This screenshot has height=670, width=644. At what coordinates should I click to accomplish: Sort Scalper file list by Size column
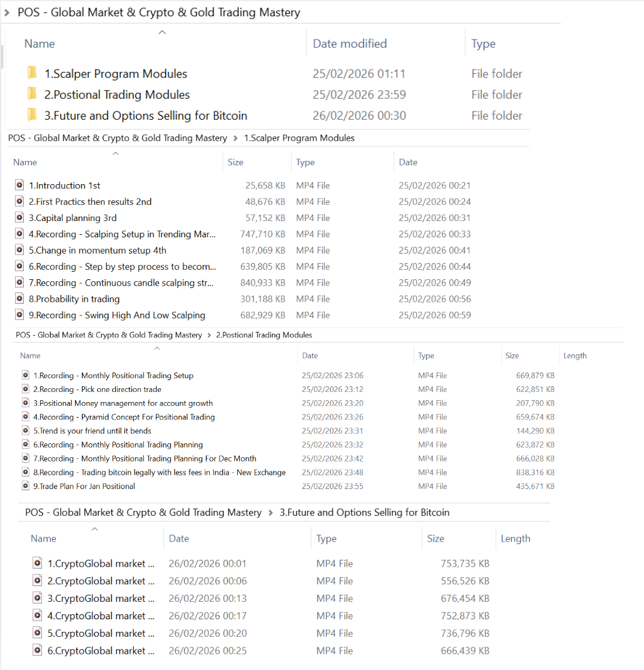(x=235, y=162)
